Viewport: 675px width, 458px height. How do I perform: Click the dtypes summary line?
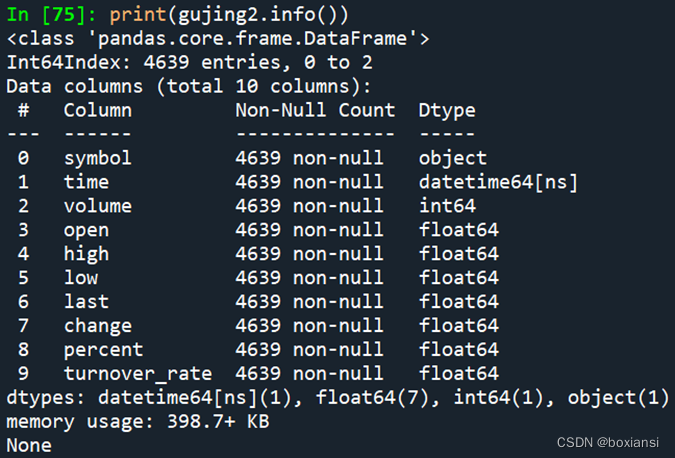point(337,397)
